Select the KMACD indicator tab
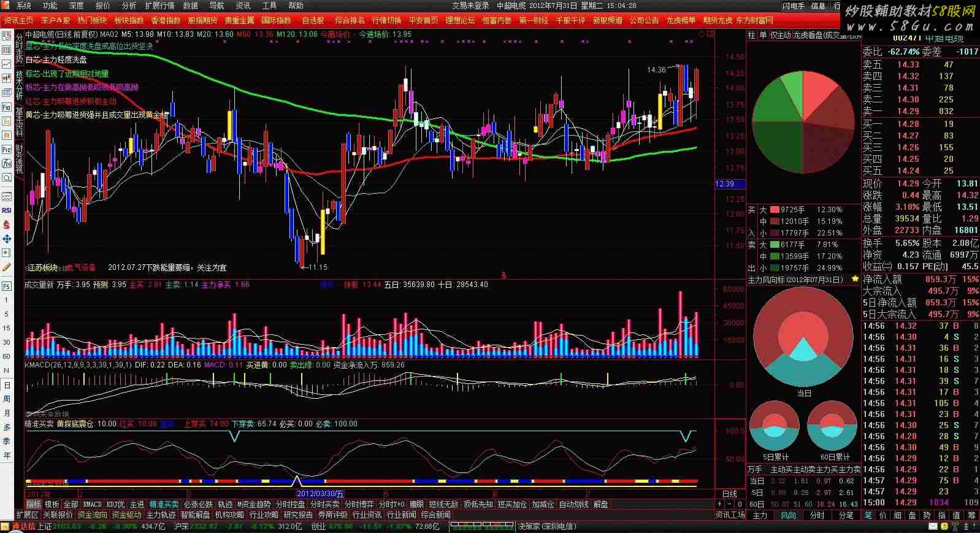 92,504
